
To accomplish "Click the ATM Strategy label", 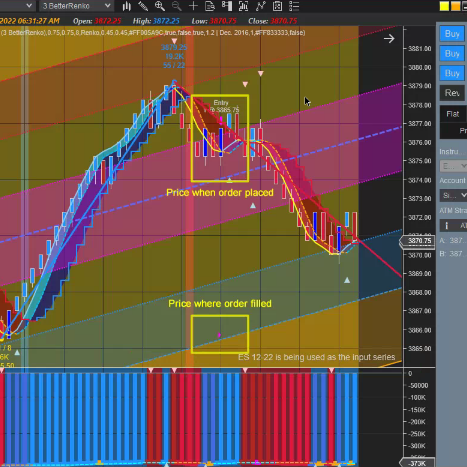I will 453,211.
